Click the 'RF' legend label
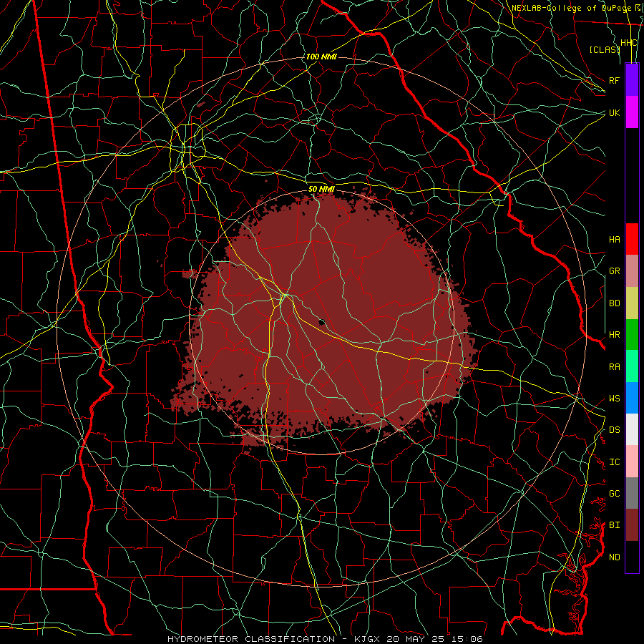 [614, 80]
